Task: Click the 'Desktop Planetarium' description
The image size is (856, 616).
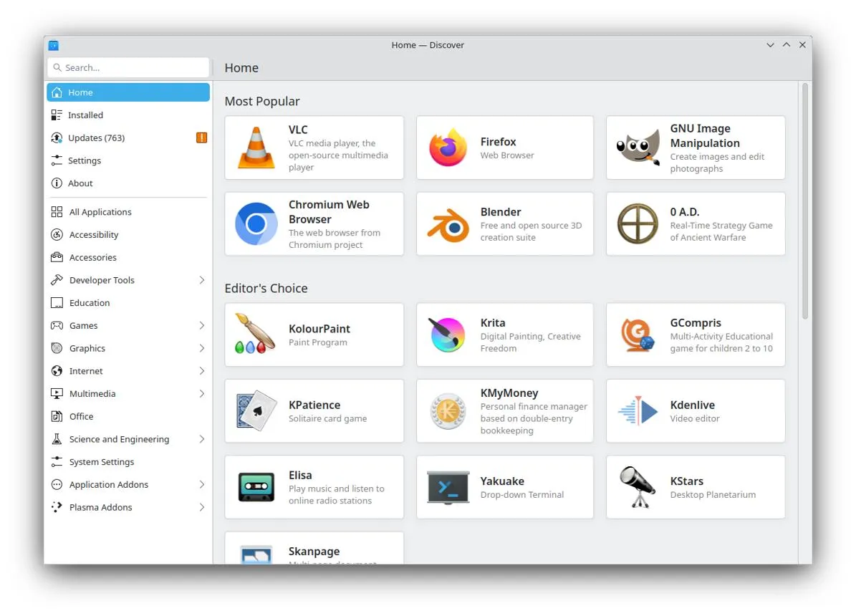Action: 713,495
